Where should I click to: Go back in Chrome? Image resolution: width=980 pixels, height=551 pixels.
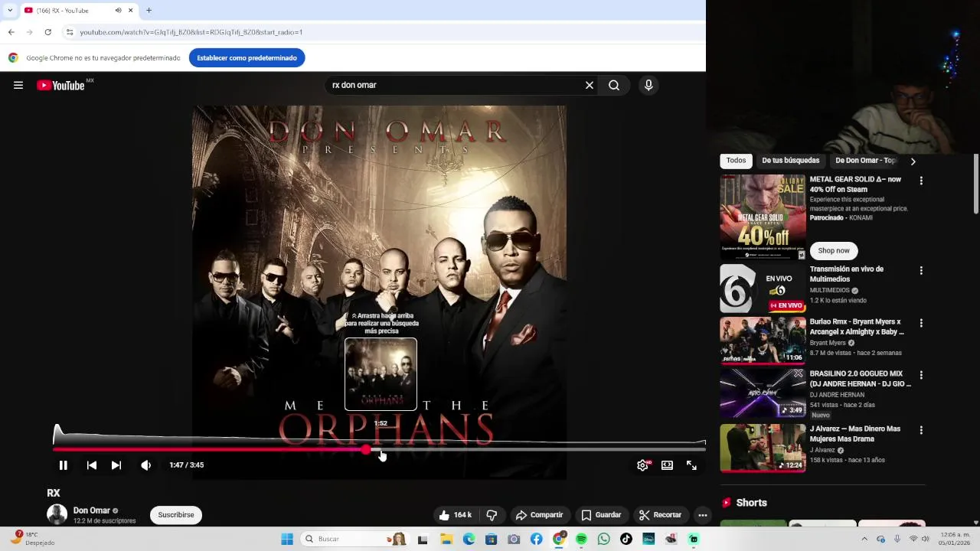11,32
